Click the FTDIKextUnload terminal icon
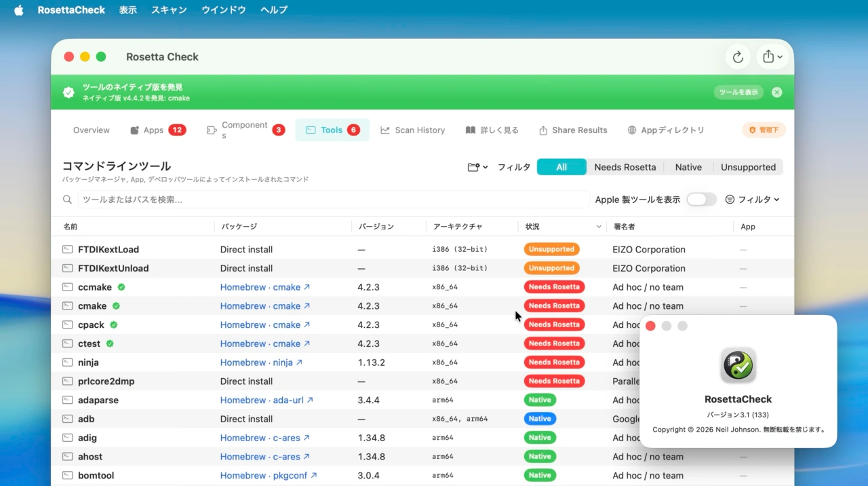The height and width of the screenshot is (486, 868). [67, 268]
